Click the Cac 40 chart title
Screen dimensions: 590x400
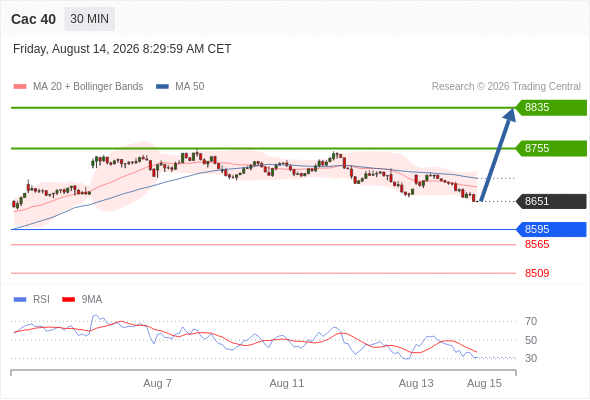tap(33, 19)
